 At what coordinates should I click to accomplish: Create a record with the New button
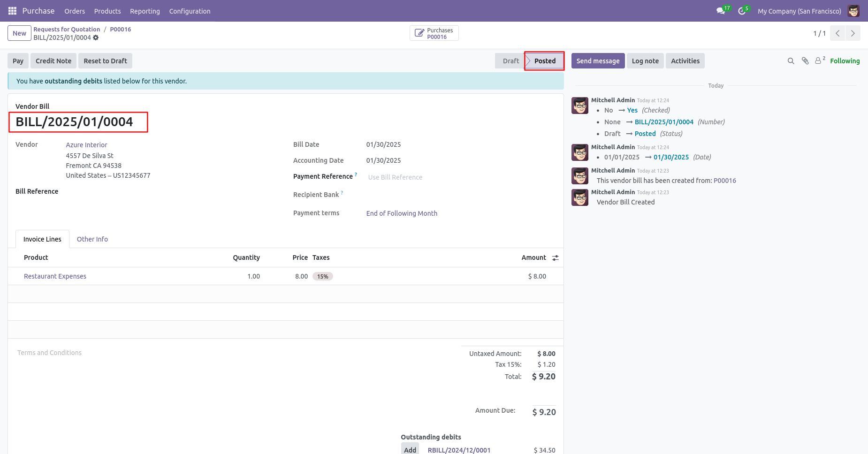pos(19,33)
